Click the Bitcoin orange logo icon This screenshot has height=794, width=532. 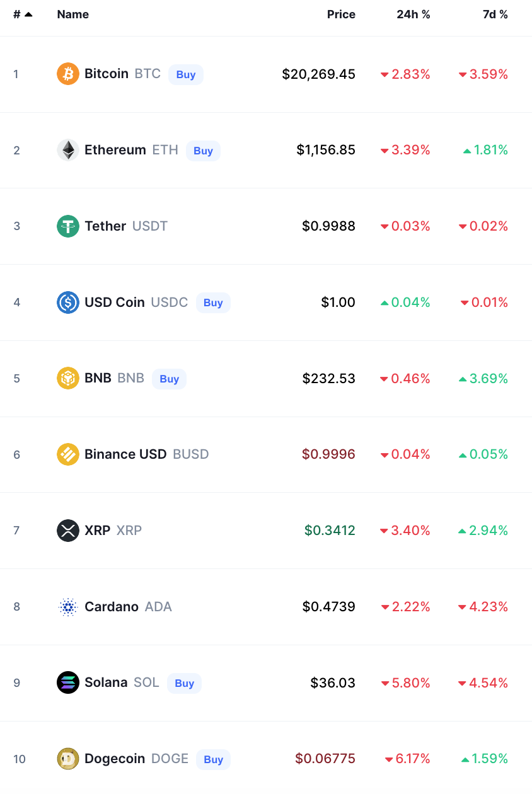[68, 74]
